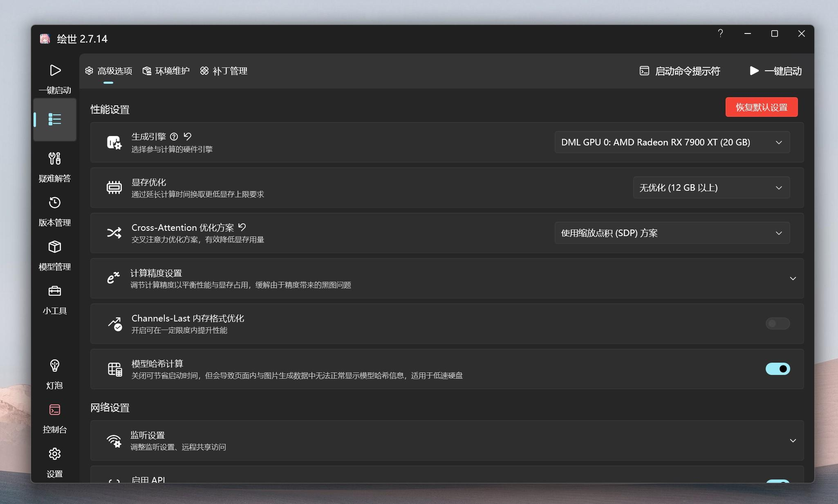
Task: Click the 生成引擎 chip icon
Action: 114,143
